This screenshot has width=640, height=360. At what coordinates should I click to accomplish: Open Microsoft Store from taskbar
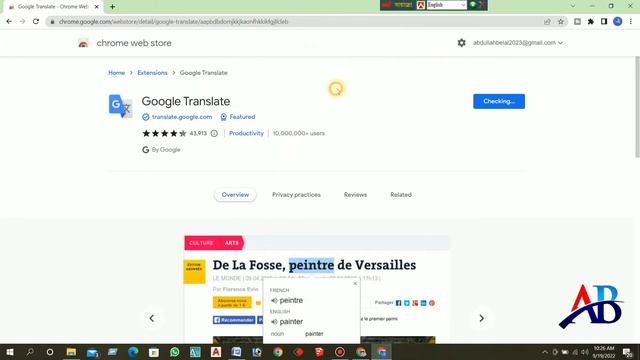coord(154,352)
